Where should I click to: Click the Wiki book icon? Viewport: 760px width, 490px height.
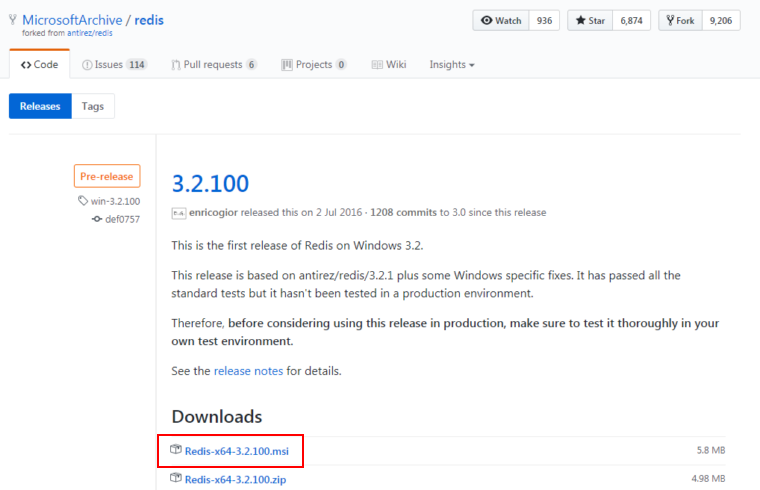click(x=377, y=64)
